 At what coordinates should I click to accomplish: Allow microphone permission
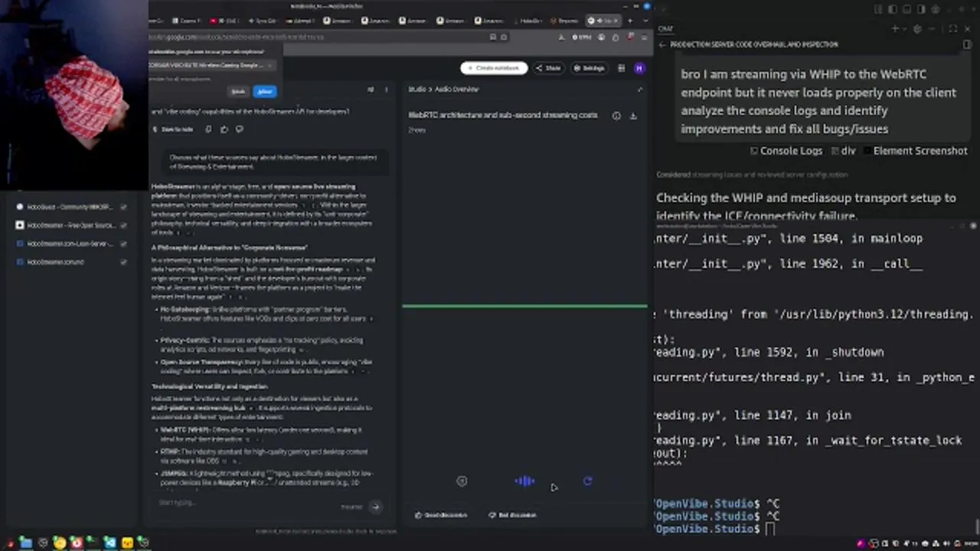click(x=264, y=92)
